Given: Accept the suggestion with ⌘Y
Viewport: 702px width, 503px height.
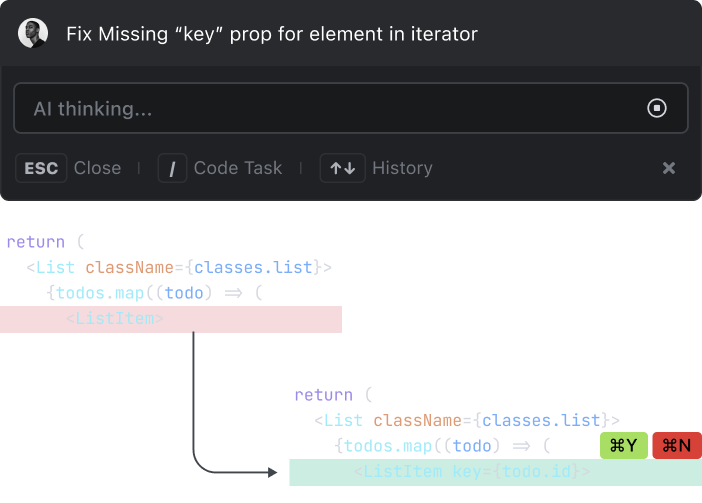Looking at the screenshot, I should [624, 445].
